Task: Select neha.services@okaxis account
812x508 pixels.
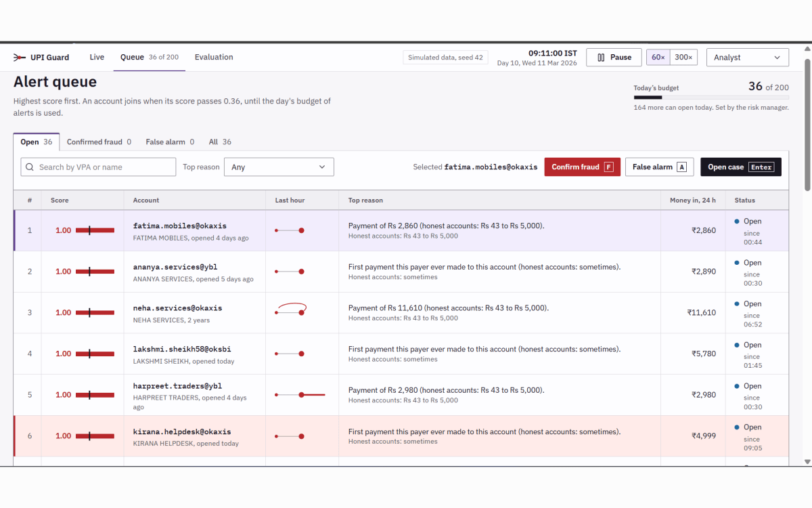Action: coord(178,308)
